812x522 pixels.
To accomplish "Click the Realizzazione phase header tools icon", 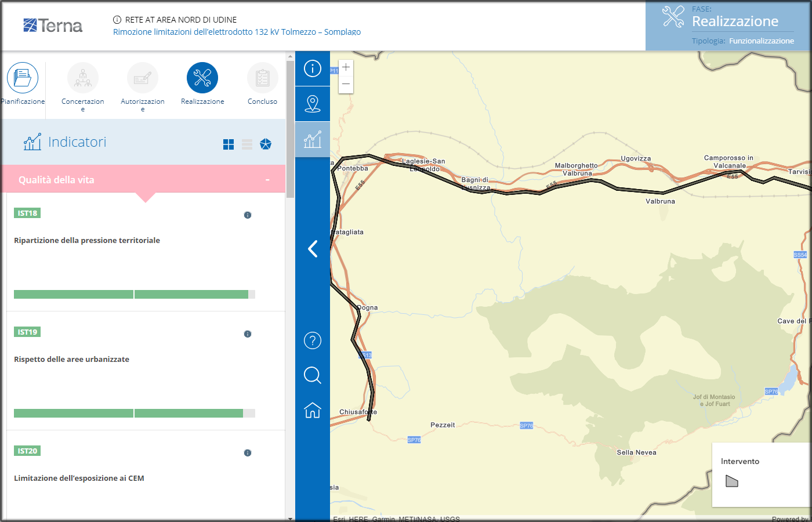I will point(673,17).
